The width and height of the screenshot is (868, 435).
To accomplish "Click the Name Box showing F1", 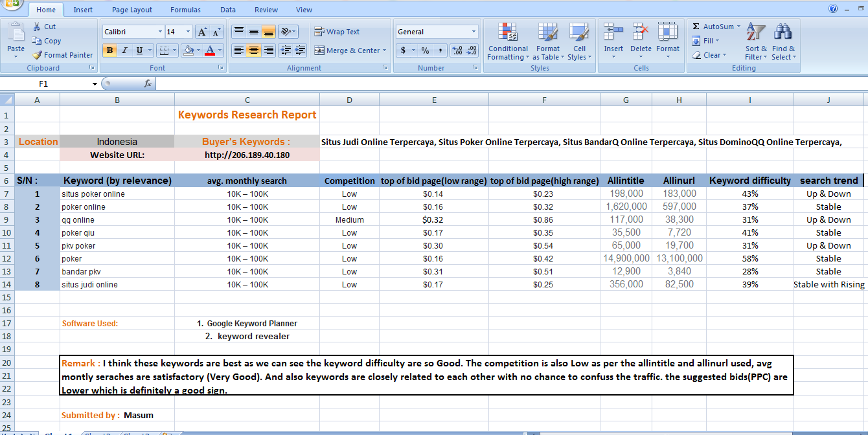I will click(x=44, y=84).
